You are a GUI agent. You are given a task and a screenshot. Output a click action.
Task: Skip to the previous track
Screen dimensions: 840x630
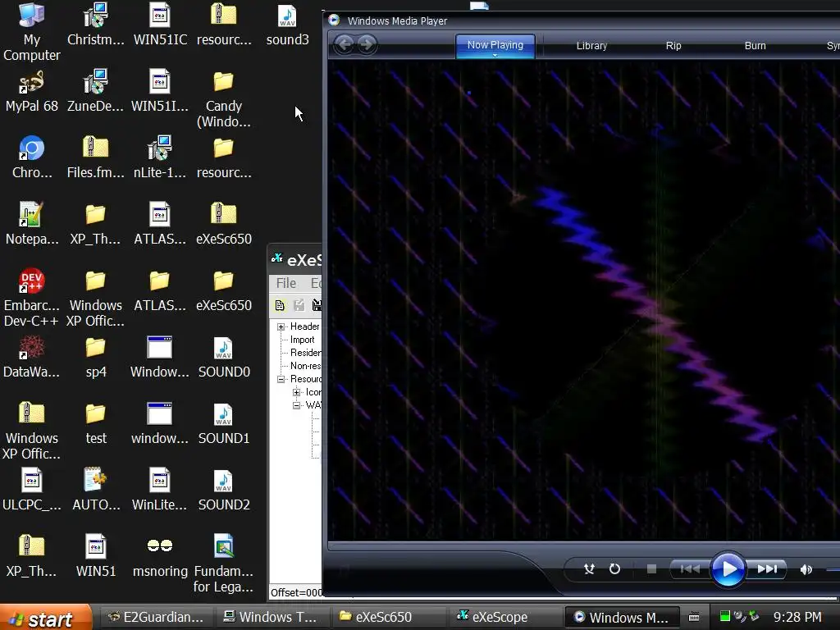689,569
